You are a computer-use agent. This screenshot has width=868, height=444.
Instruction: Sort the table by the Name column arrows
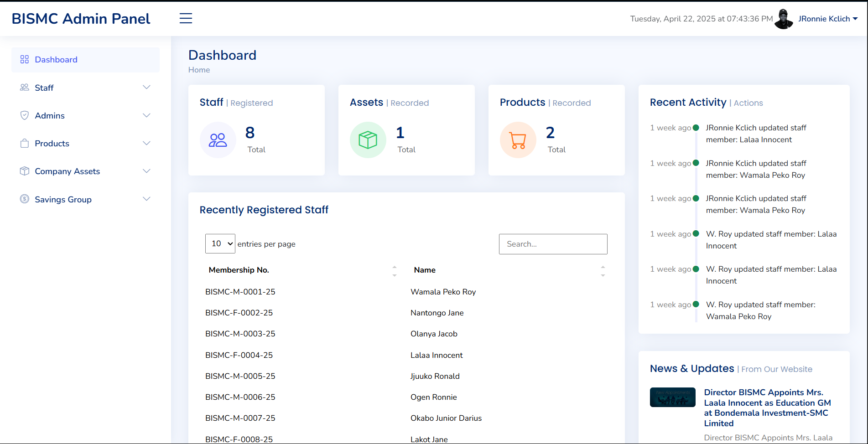(x=603, y=271)
